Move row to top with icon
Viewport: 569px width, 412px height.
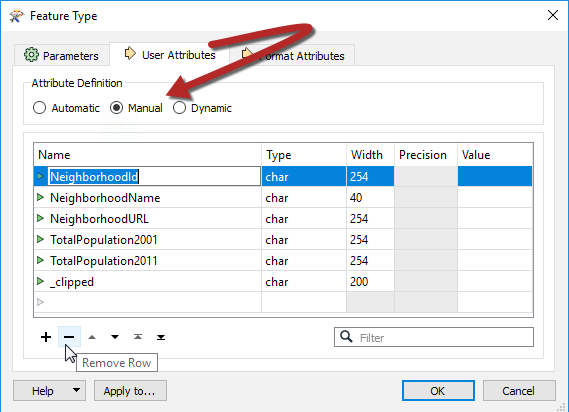pyautogui.click(x=138, y=337)
